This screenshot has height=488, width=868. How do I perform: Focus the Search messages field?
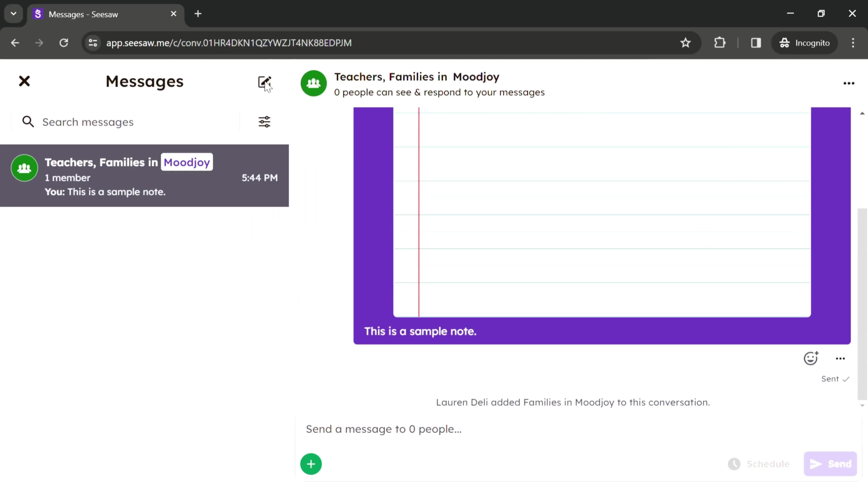point(140,122)
